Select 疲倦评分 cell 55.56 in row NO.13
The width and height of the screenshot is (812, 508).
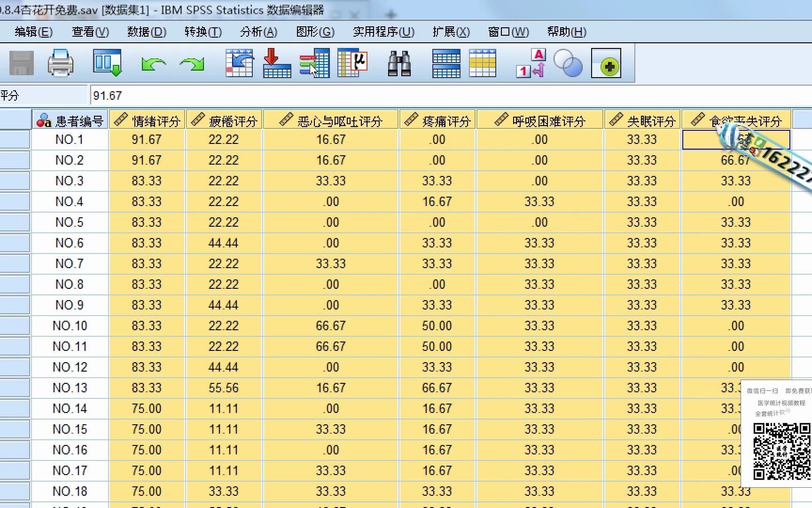pos(224,388)
